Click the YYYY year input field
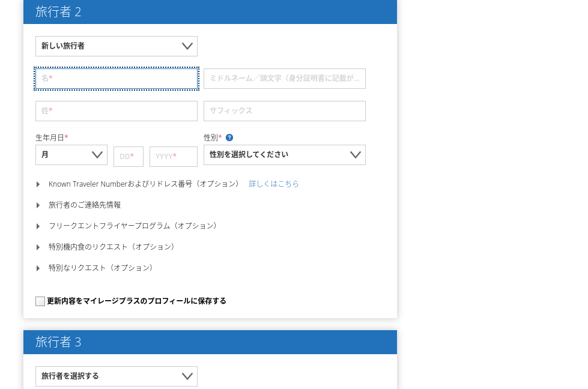This screenshot has width=588, height=389. point(173,157)
